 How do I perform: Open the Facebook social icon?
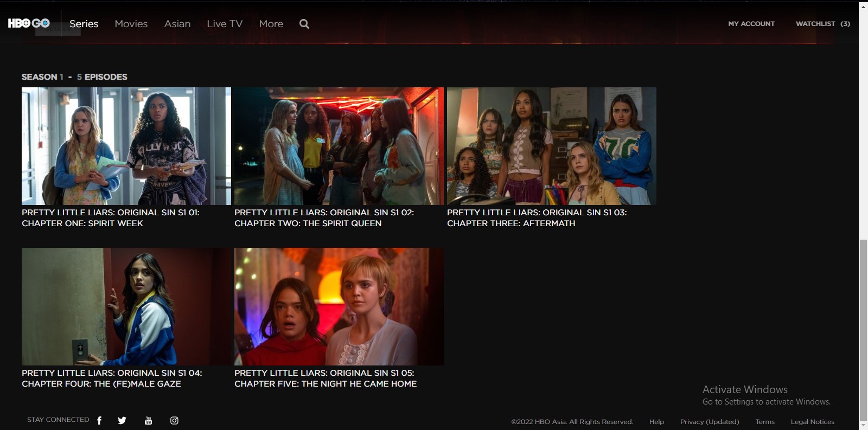click(x=99, y=420)
